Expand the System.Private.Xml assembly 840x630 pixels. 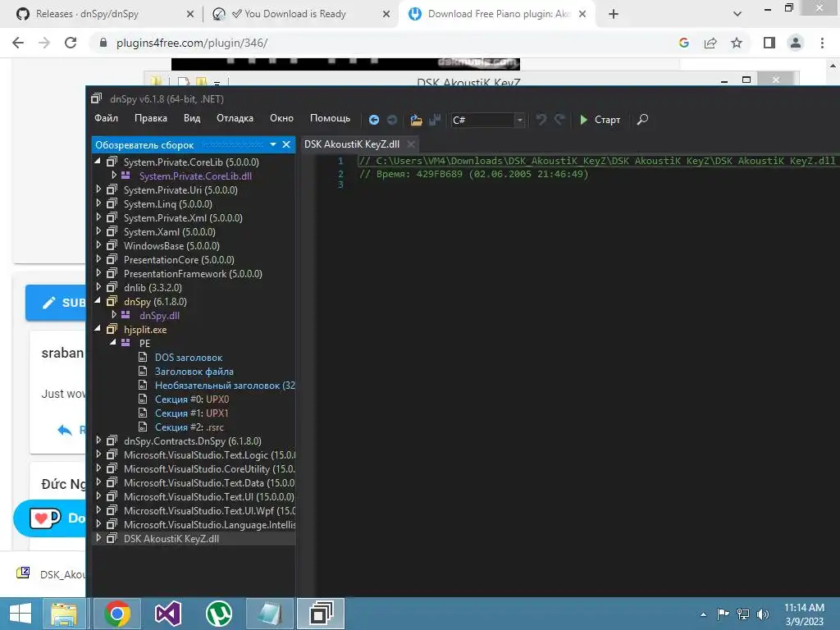pyautogui.click(x=98, y=217)
